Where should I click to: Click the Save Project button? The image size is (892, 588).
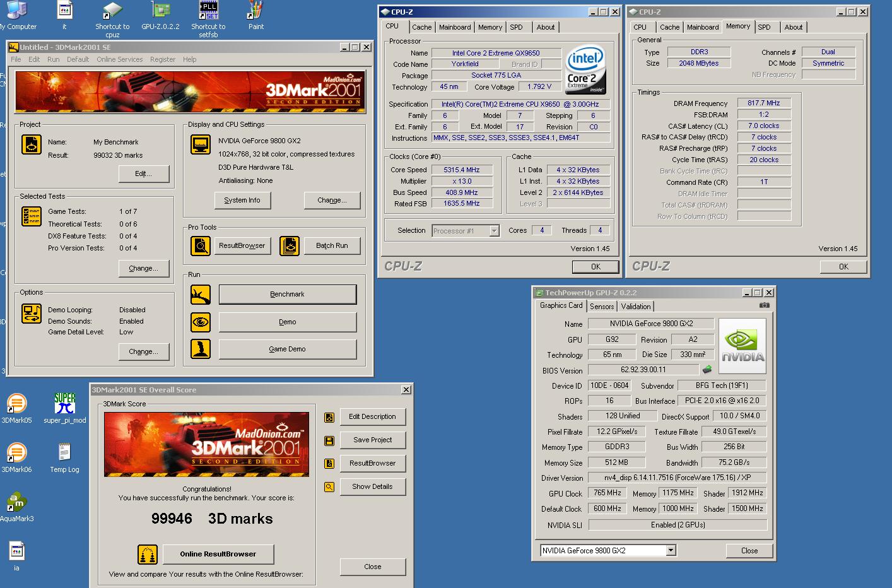(372, 440)
